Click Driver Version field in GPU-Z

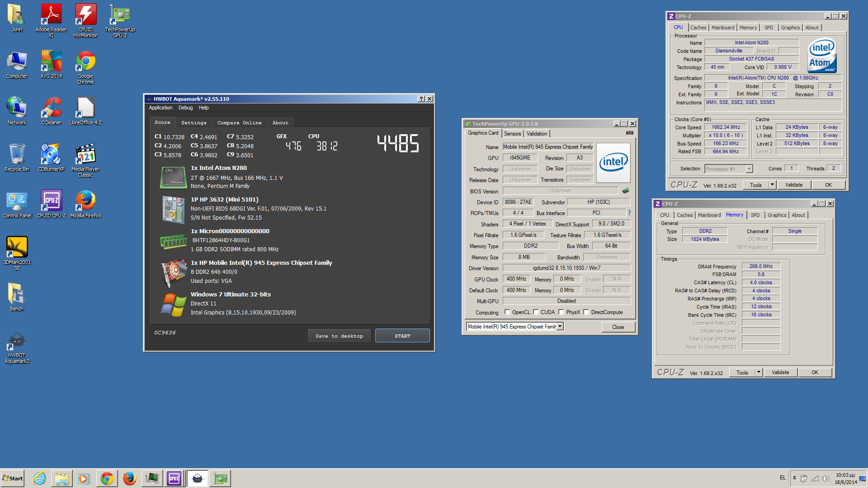coord(566,268)
